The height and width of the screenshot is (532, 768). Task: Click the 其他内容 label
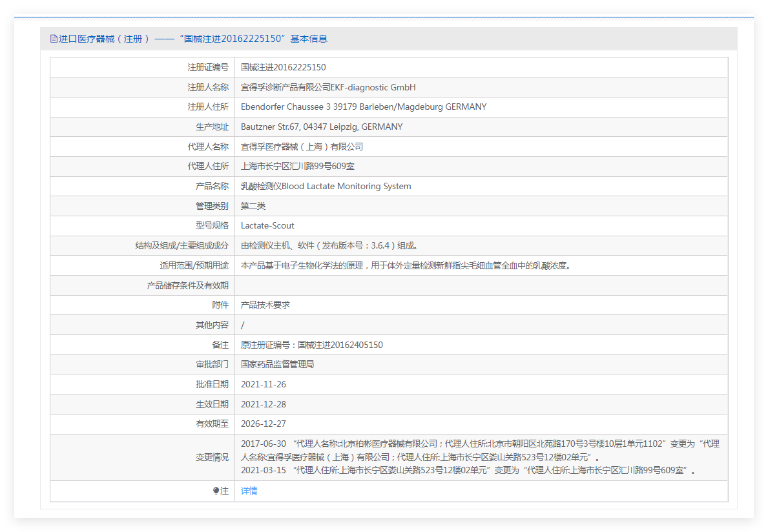(212, 325)
